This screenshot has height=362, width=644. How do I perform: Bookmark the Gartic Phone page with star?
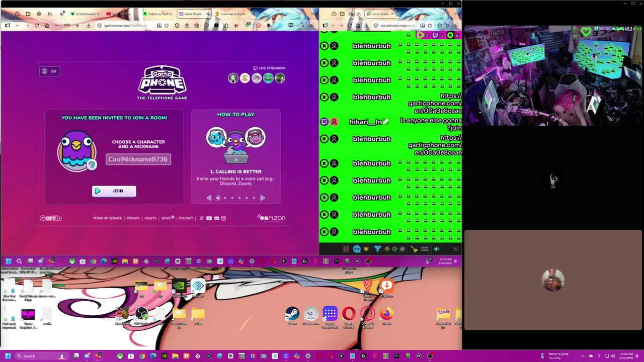point(167,26)
